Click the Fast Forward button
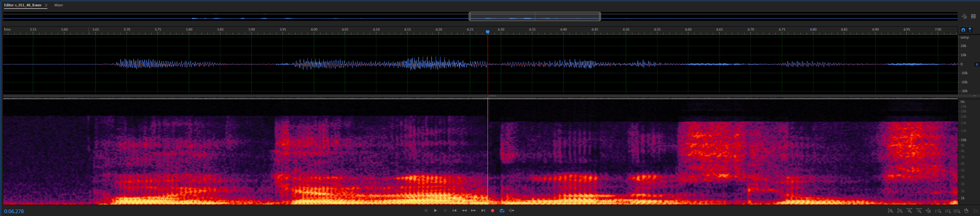Viewport: 980px width, 216px height. [473, 211]
